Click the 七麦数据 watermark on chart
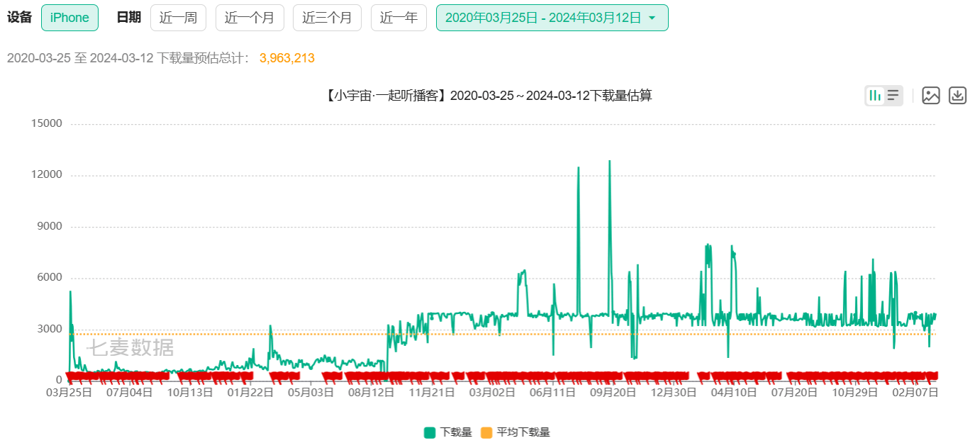Image resolution: width=980 pixels, height=443 pixels. click(x=130, y=348)
